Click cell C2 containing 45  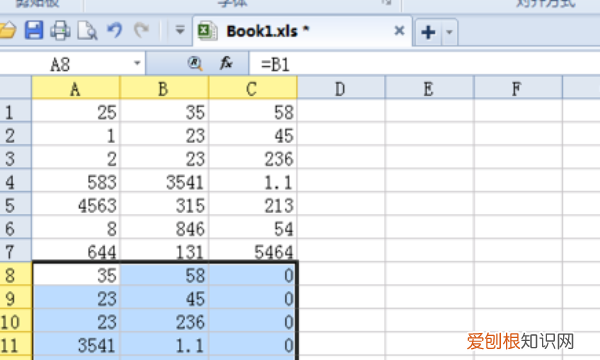(x=253, y=134)
